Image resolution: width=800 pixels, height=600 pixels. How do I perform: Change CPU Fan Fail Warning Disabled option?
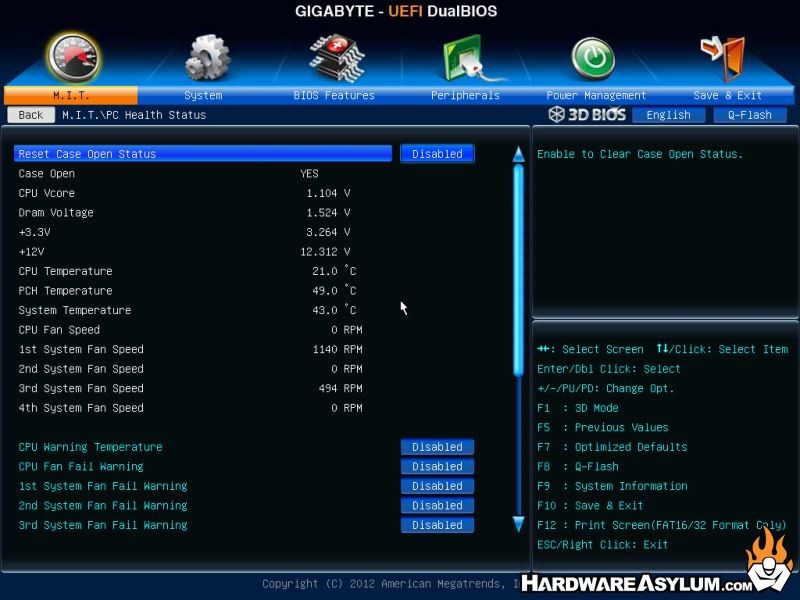[x=437, y=466]
